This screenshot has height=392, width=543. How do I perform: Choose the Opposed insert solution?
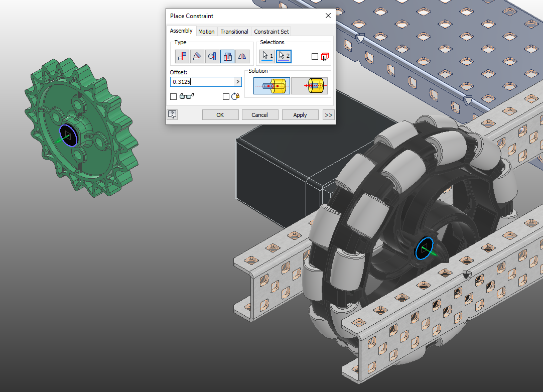[x=272, y=85]
